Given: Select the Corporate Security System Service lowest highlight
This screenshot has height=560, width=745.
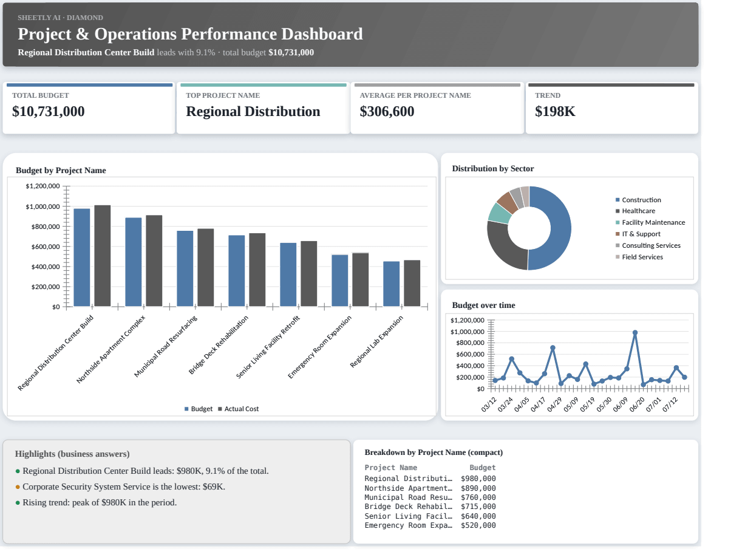Looking at the screenshot, I should coord(120,487).
